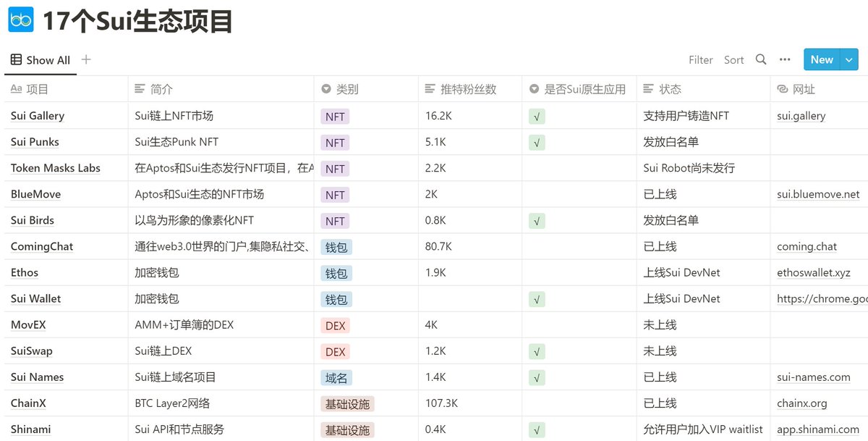The height and width of the screenshot is (441, 868).
Task: Open the coming.chat link
Action: coord(807,246)
